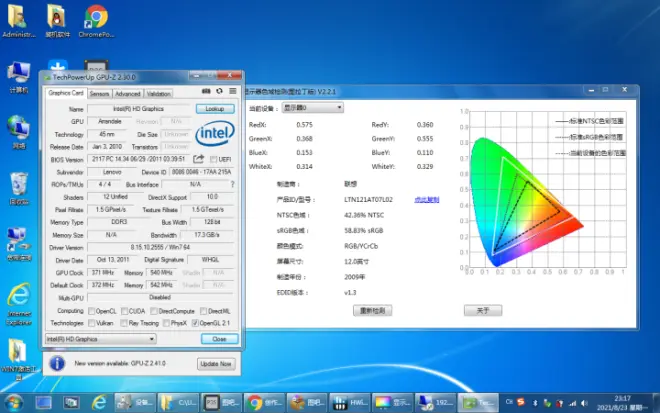Select the Network desktop icon
Viewport: 660px width, 413px height.
coord(19,132)
